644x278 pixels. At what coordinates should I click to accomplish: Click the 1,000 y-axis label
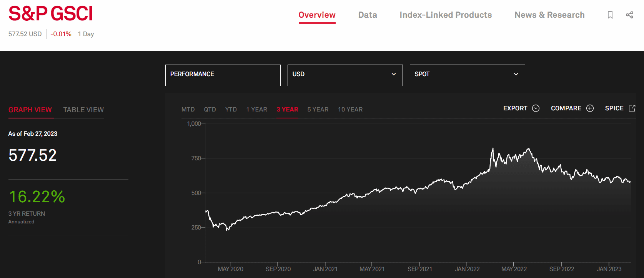(194, 123)
